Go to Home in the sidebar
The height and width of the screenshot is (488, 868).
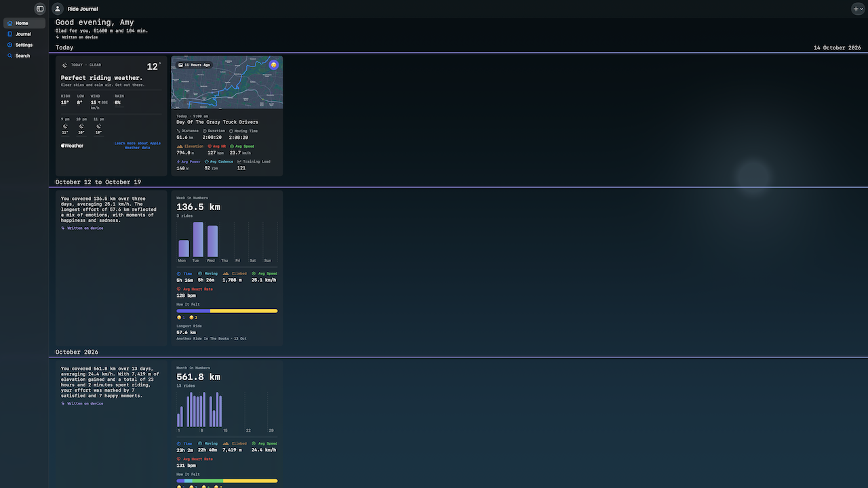tap(24, 23)
